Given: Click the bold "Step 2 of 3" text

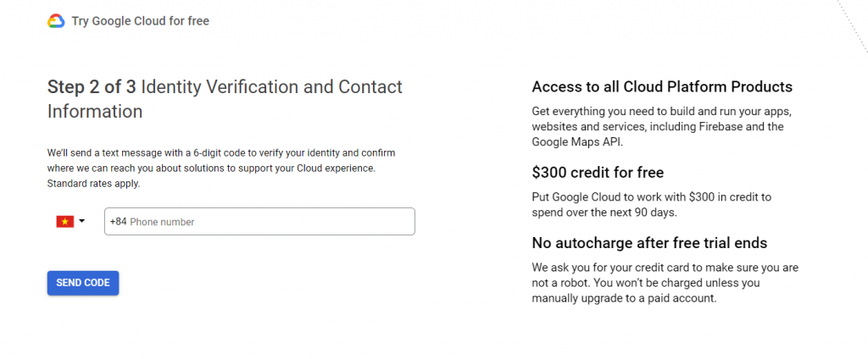Looking at the screenshot, I should (x=92, y=86).
